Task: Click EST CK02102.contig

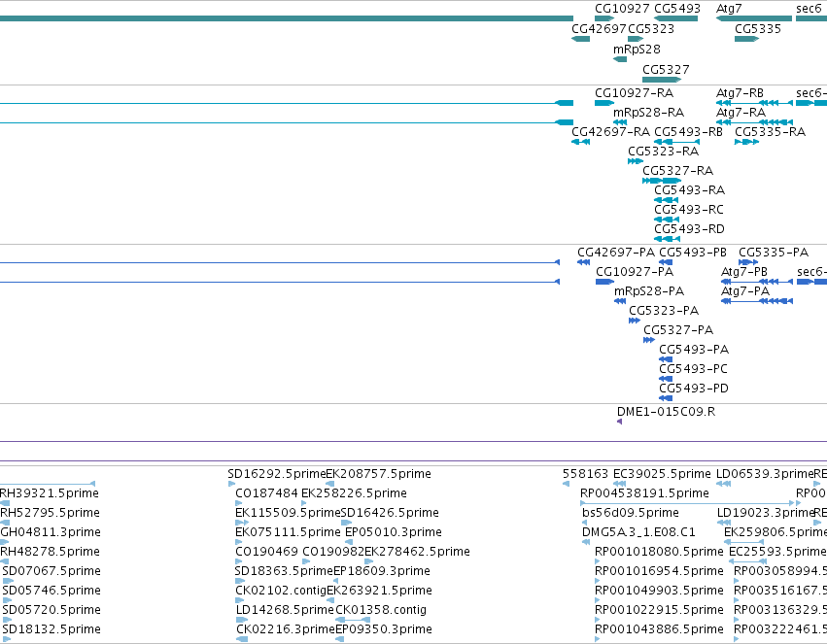Action: click(x=239, y=601)
